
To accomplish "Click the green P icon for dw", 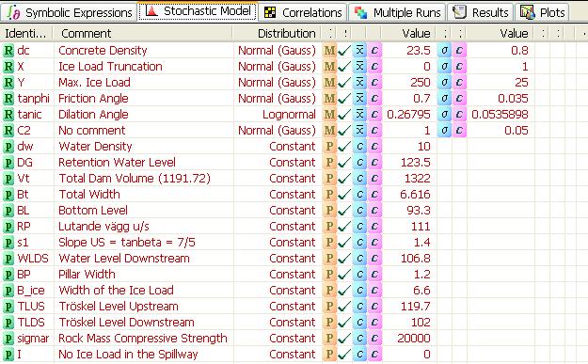I will (8, 147).
